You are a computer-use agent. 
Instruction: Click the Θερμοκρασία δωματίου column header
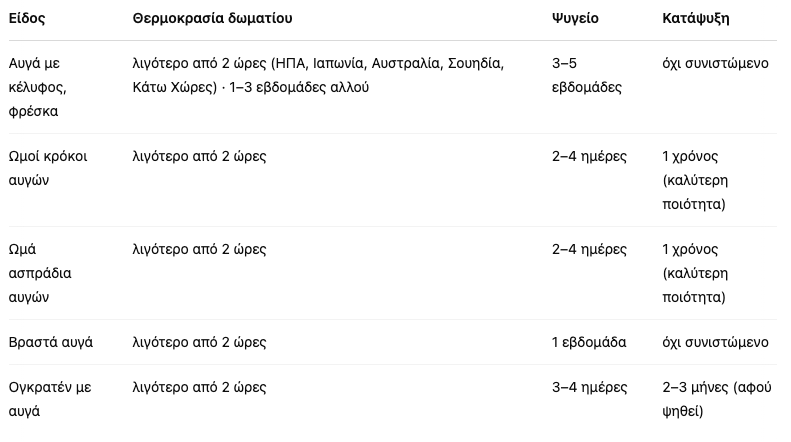pyautogui.click(x=212, y=19)
